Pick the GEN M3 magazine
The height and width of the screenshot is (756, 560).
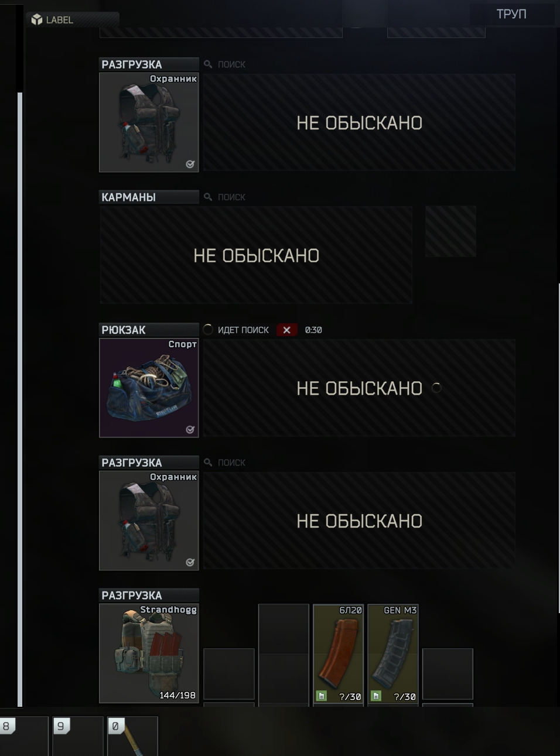click(x=393, y=653)
